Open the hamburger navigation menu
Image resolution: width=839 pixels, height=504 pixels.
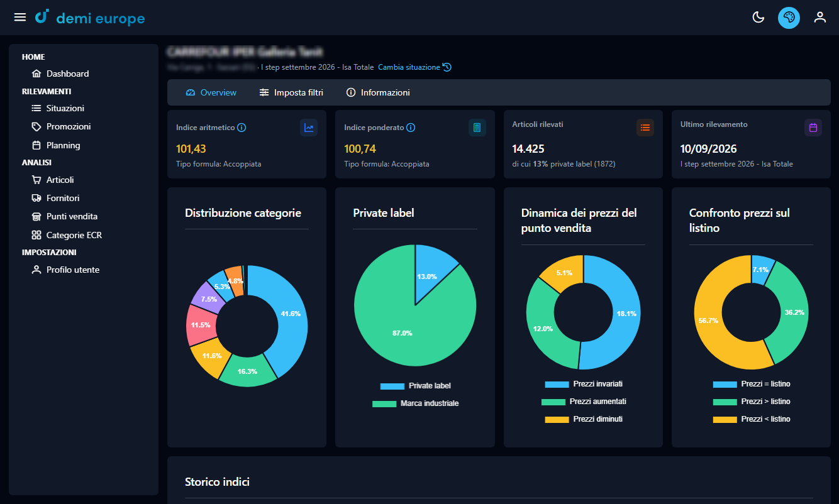[20, 17]
